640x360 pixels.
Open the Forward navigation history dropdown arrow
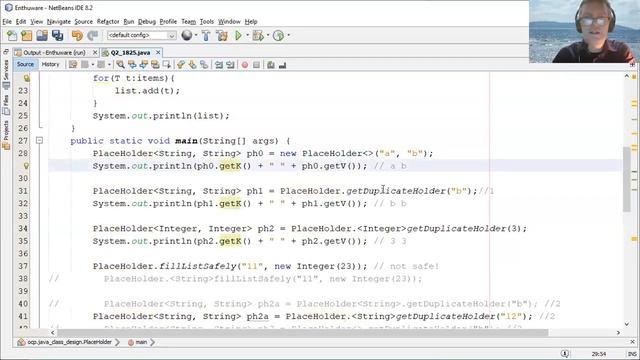[x=109, y=64]
